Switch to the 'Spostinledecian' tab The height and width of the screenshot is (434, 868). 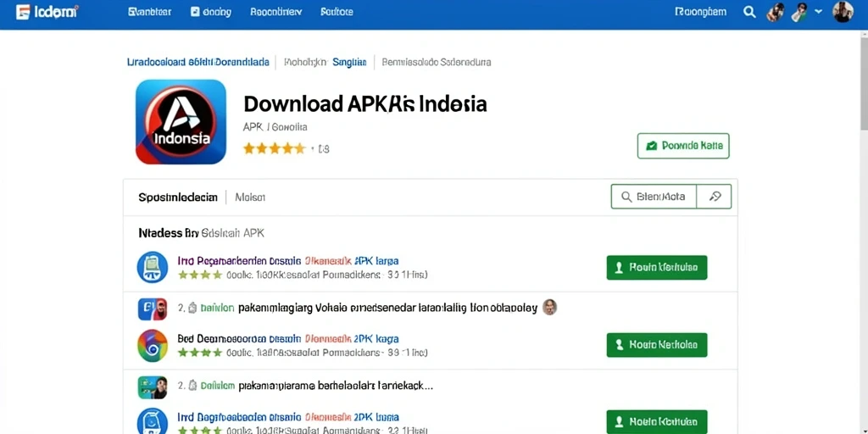coord(178,197)
